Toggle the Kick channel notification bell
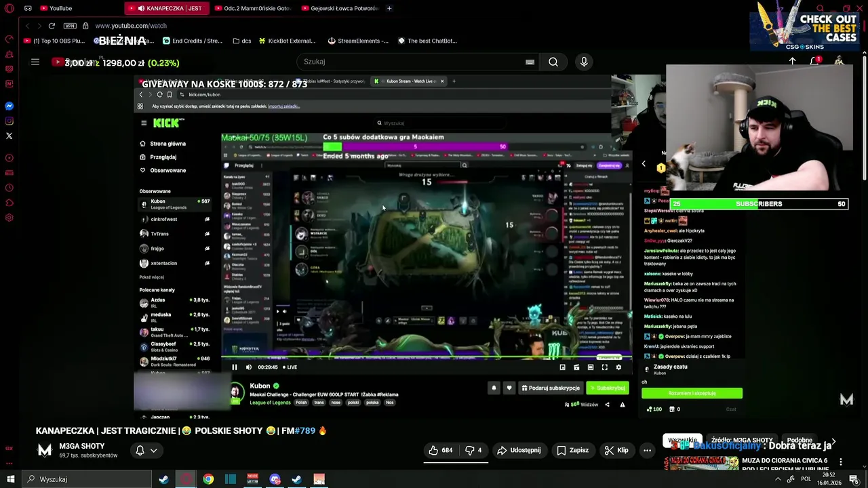This screenshot has width=868, height=488. tap(494, 388)
